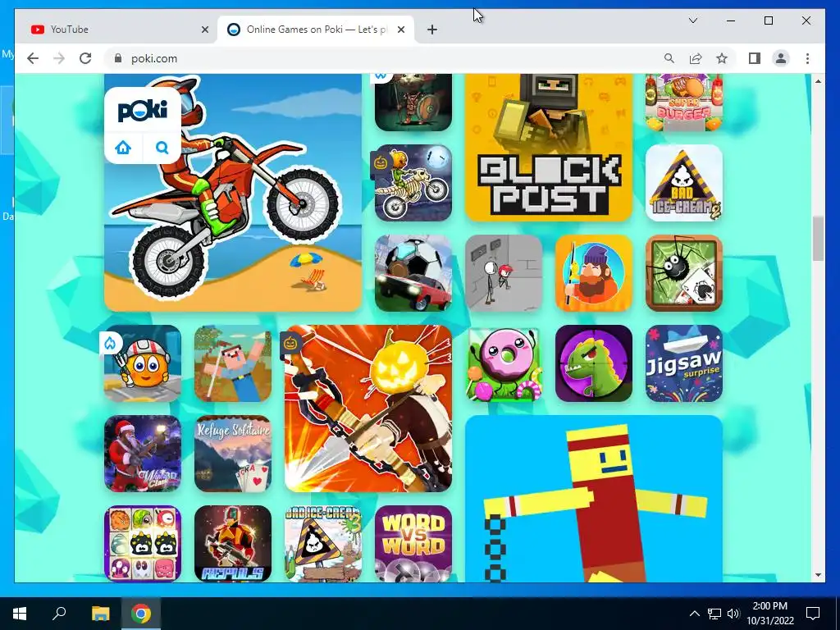This screenshot has height=630, width=840.
Task: Open the Santa Winter Clash 3D game
Action: point(143,454)
